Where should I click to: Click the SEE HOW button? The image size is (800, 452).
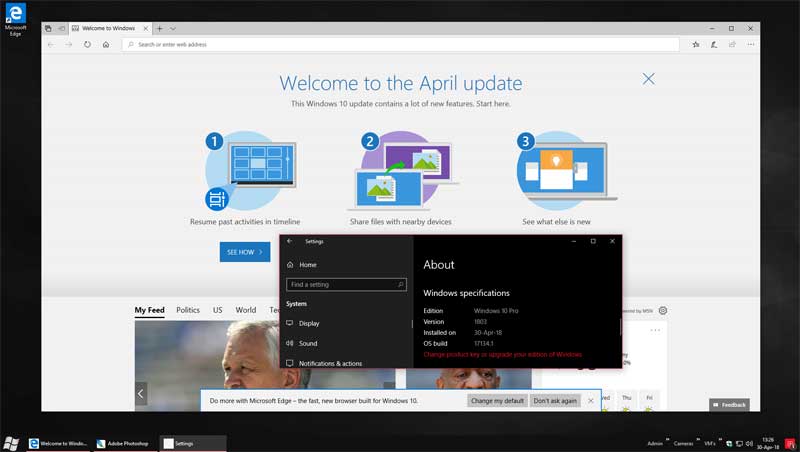(245, 252)
